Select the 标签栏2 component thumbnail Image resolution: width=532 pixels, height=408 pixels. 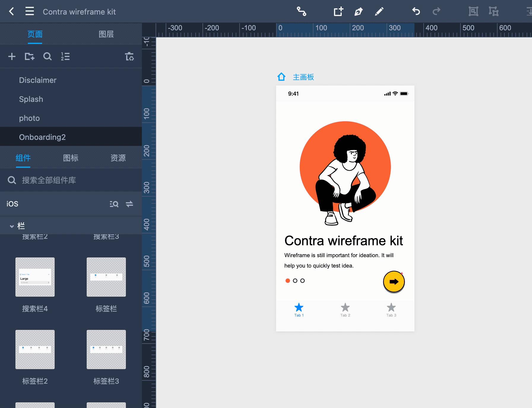pos(35,350)
